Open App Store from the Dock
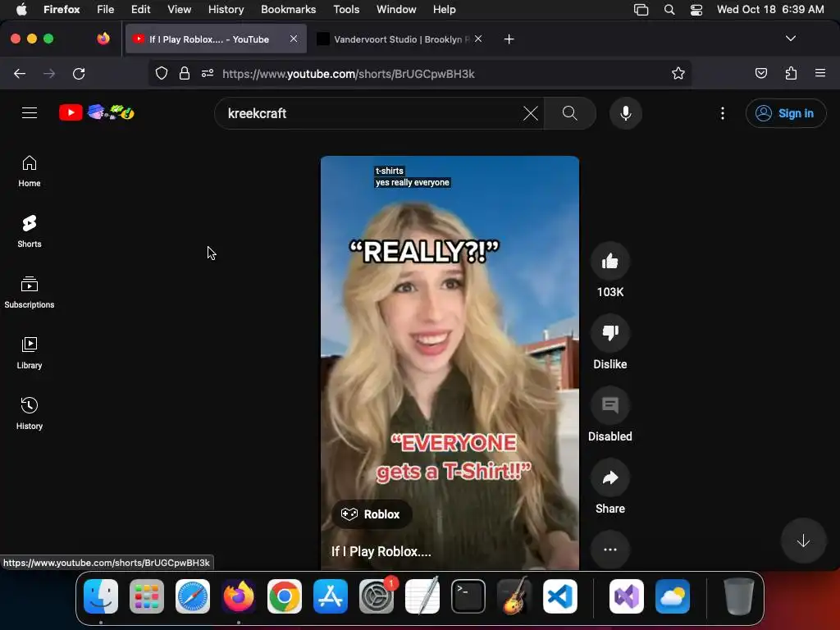This screenshot has height=630, width=840. (x=331, y=596)
